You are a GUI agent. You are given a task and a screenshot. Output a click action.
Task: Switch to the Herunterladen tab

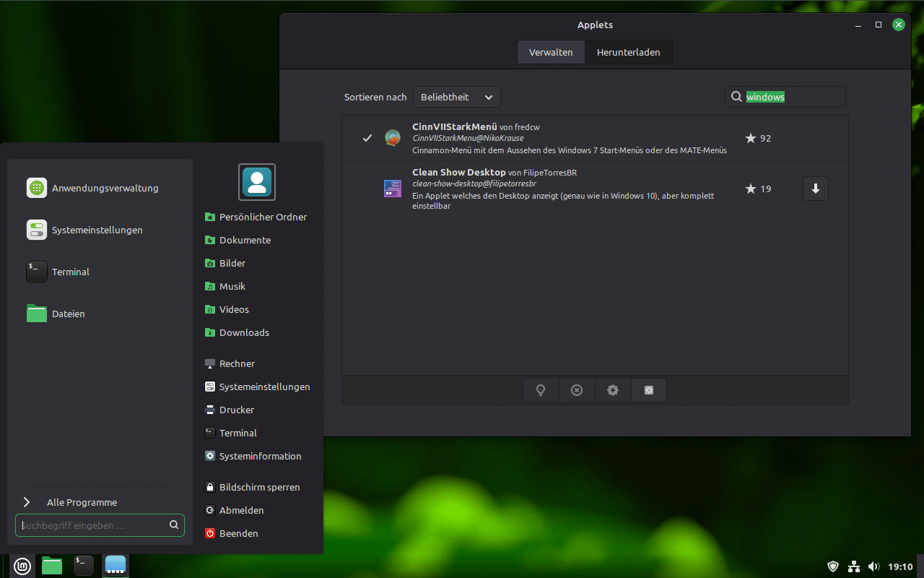(x=628, y=51)
